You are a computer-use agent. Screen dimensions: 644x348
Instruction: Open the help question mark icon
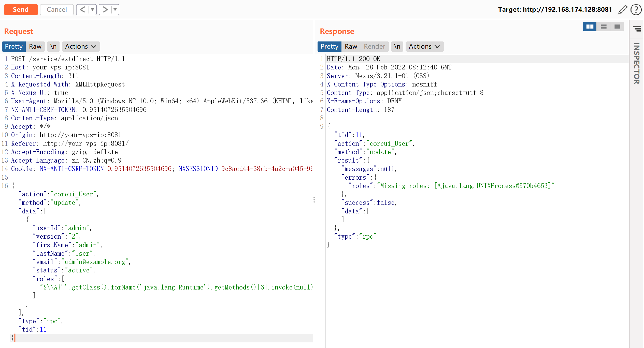coord(636,10)
